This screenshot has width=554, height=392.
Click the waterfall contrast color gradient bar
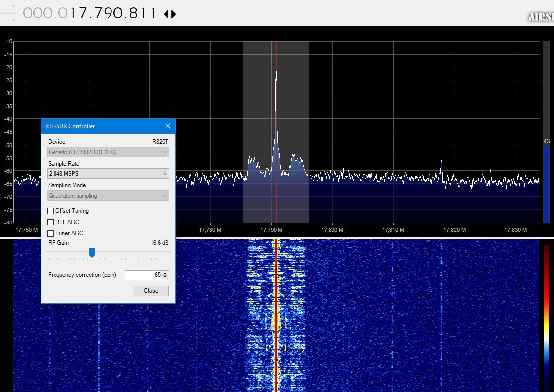pos(547,318)
